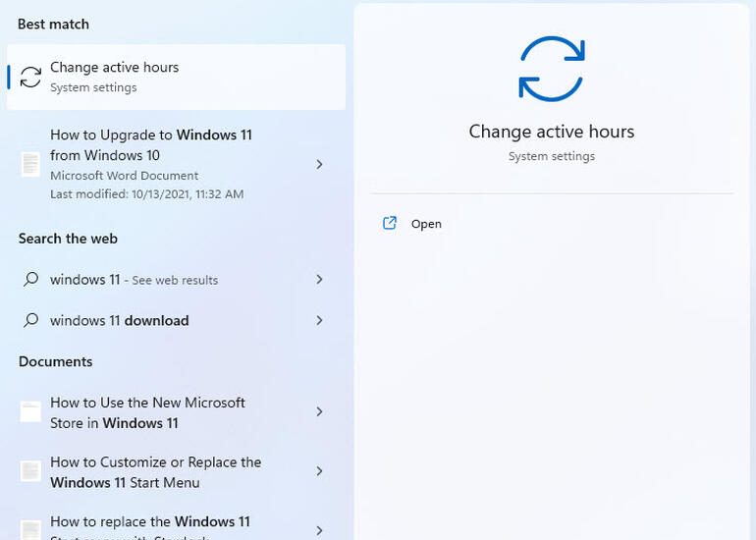This screenshot has height=540, width=756.
Task: Click the Best match section heading
Action: click(x=54, y=25)
